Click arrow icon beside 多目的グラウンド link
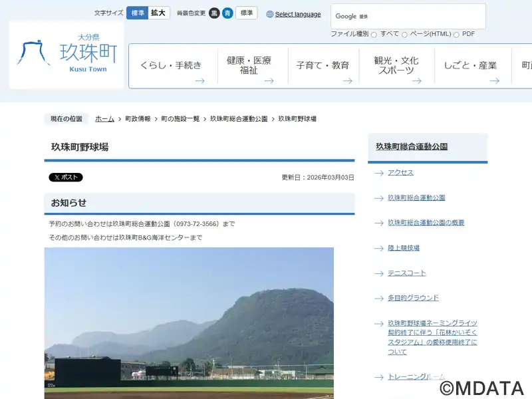This screenshot has height=399, width=532. tap(379, 298)
